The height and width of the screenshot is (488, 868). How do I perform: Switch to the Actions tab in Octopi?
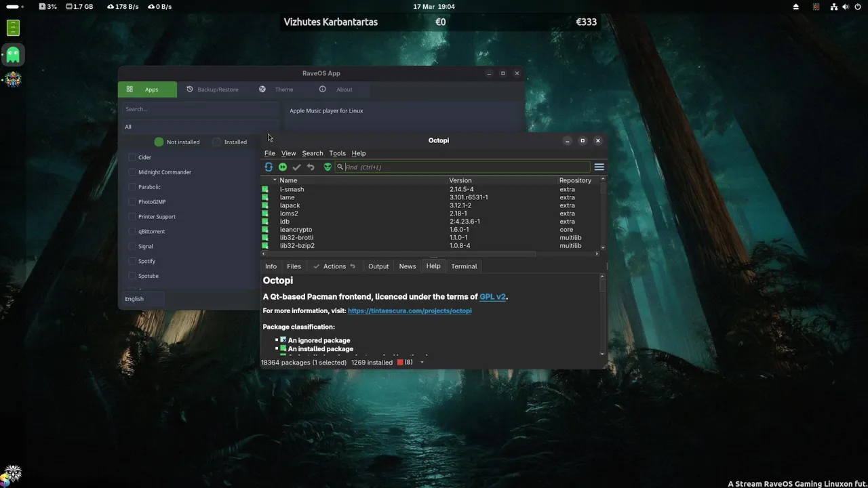click(334, 266)
